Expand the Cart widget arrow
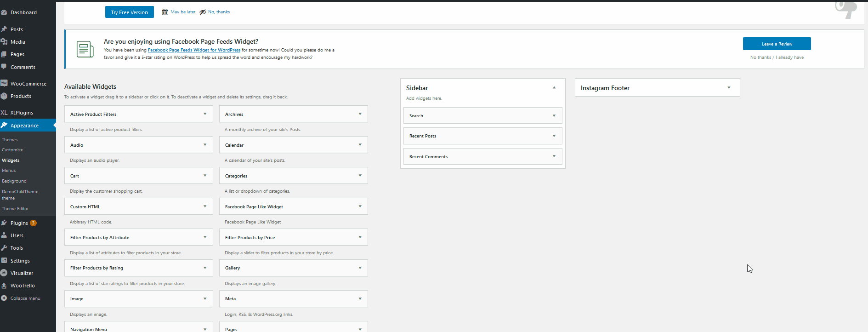The height and width of the screenshot is (332, 868). (x=205, y=176)
